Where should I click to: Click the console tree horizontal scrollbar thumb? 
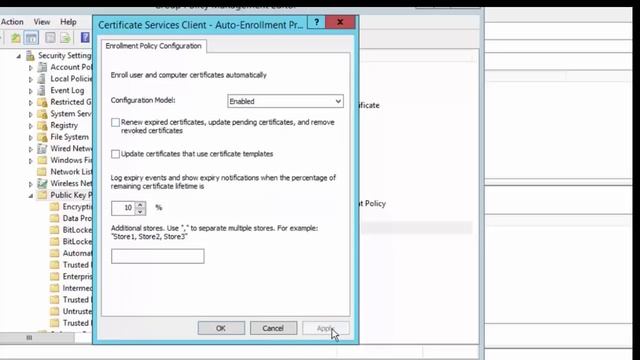pos(37,338)
